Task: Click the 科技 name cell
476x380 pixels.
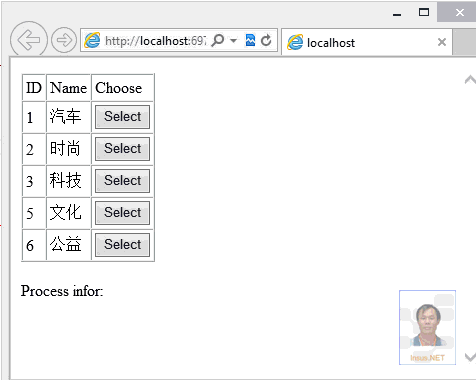Action: (x=69, y=181)
